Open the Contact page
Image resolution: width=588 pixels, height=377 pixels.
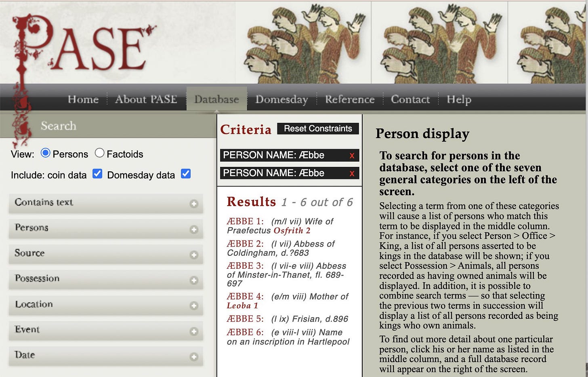pyautogui.click(x=410, y=99)
